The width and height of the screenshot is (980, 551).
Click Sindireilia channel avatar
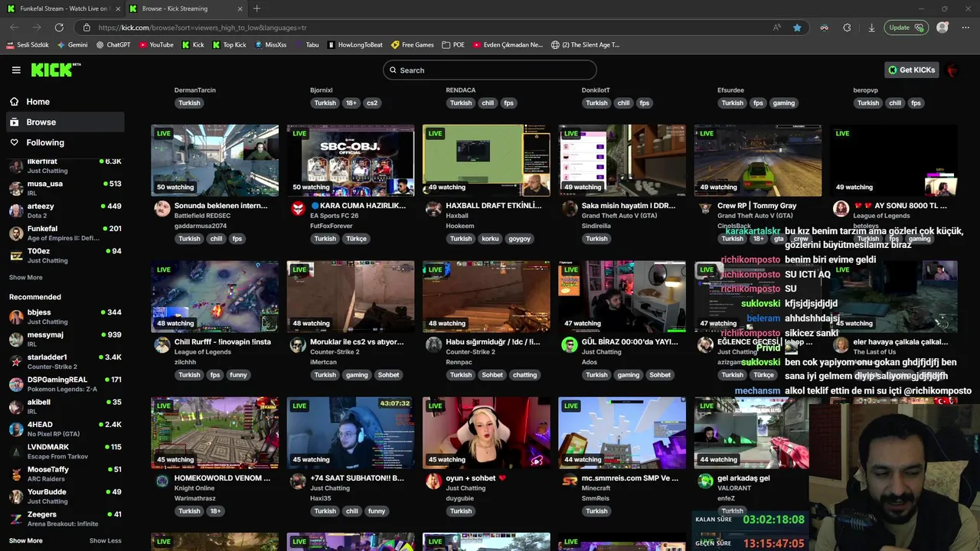[569, 209]
